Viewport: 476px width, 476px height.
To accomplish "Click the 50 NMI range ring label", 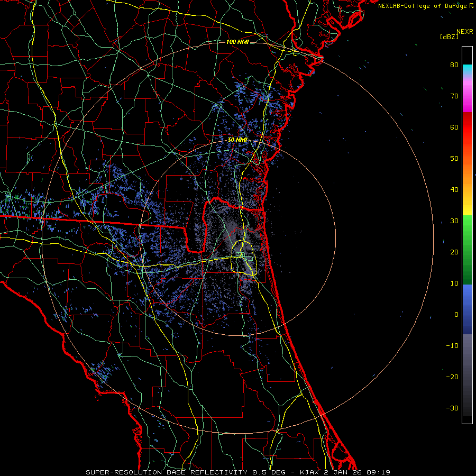I will coord(237,140).
